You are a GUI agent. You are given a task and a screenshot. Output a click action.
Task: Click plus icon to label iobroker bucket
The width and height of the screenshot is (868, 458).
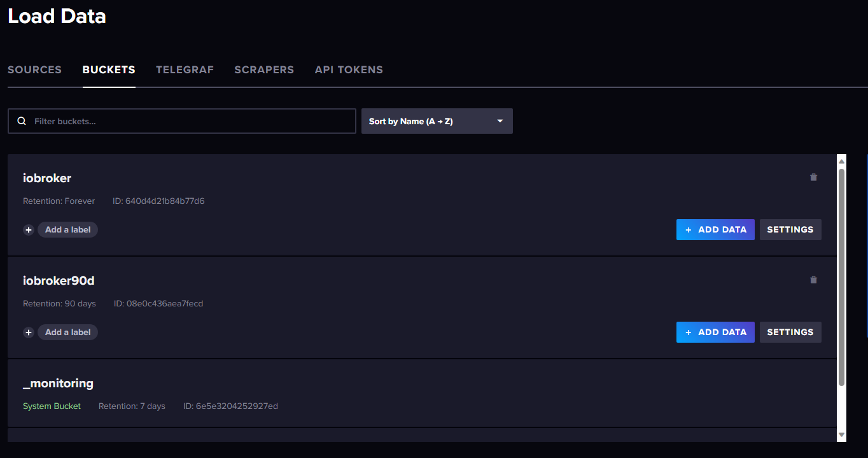point(29,230)
